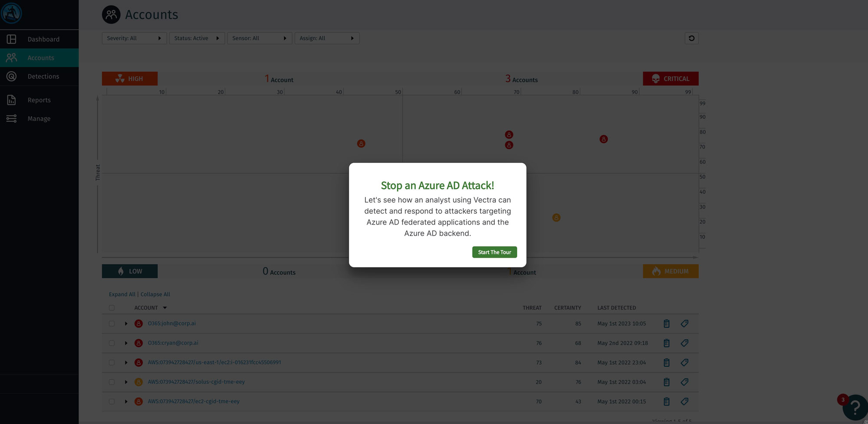Image resolution: width=868 pixels, height=424 pixels.
Task: Open the Status: Active filter dropdown
Action: 197,38
